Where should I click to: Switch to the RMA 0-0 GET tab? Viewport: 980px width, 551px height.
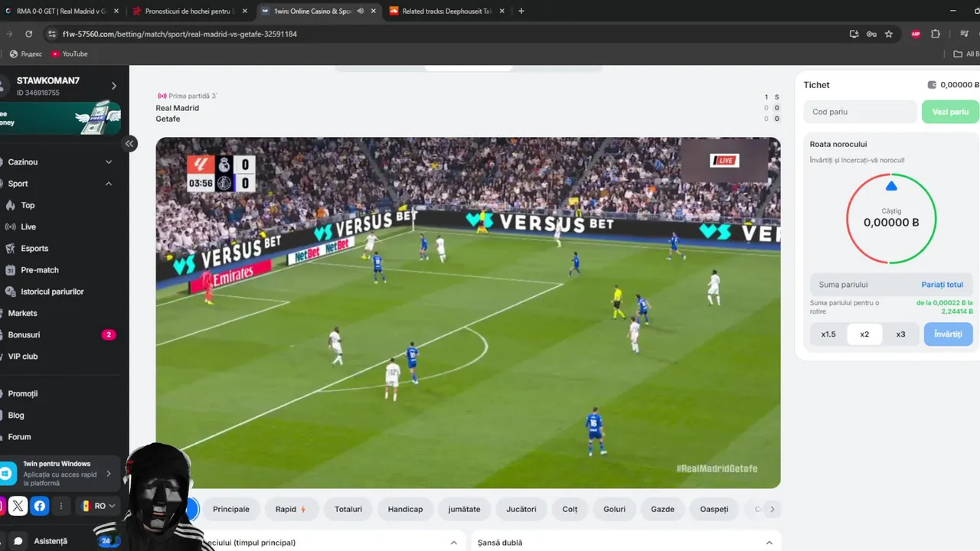tap(61, 11)
